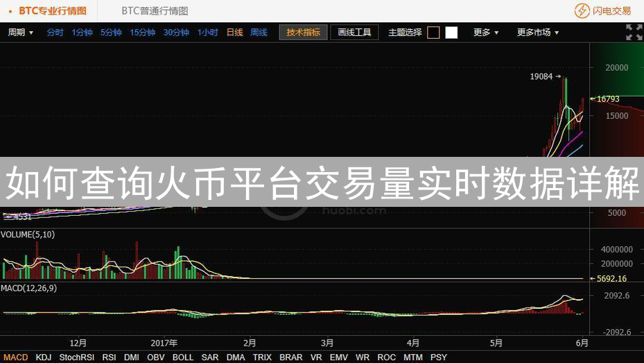The image size is (644, 363).
Task: Select OBV indicator
Action: click(x=156, y=357)
